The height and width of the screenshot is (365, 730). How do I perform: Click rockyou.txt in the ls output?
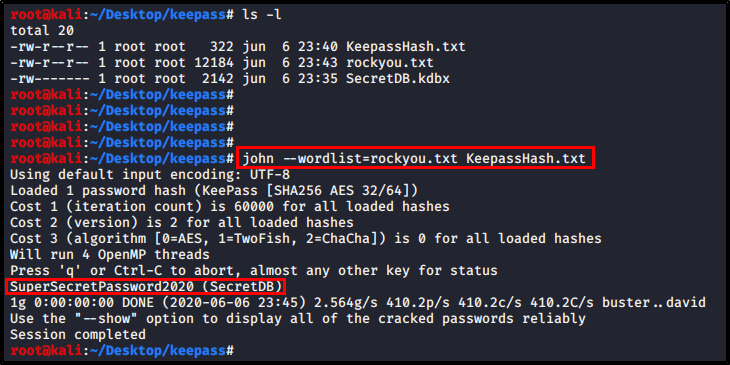[x=390, y=62]
